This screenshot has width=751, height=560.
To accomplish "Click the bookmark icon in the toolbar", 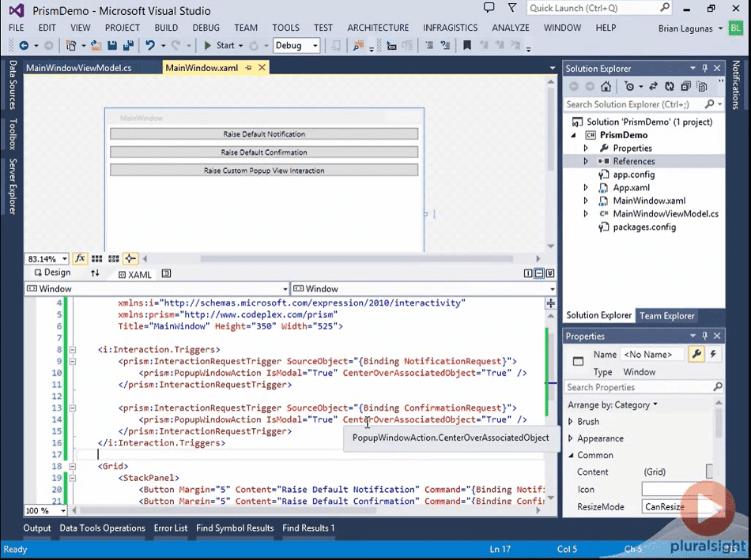I will 467,46.
